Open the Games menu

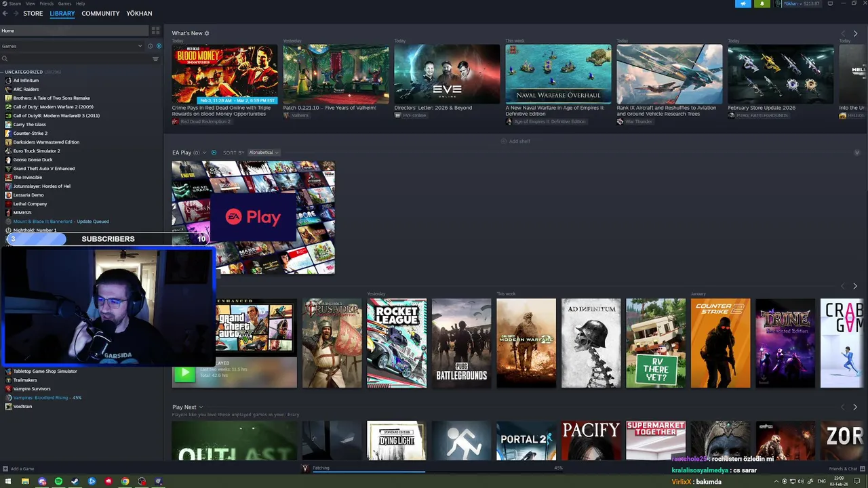(x=65, y=3)
